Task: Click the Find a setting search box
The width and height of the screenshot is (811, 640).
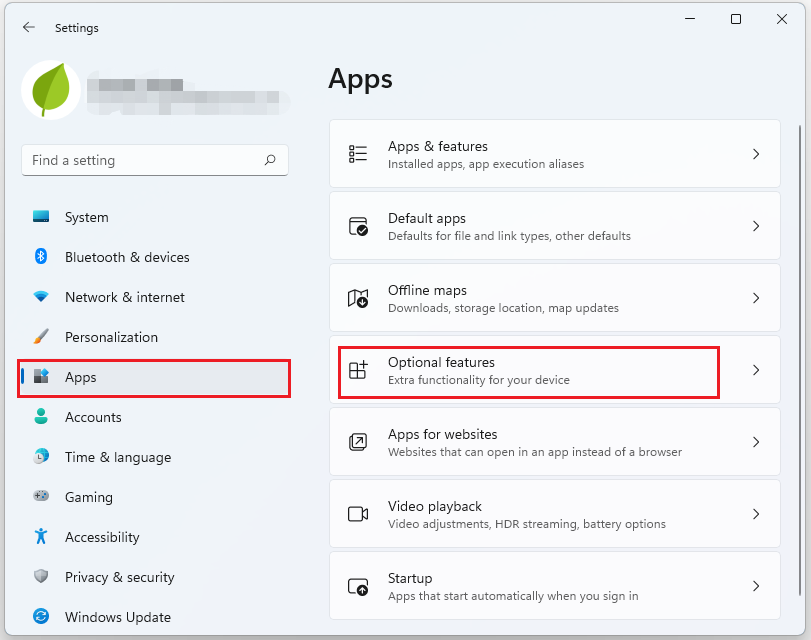Action: point(145,160)
